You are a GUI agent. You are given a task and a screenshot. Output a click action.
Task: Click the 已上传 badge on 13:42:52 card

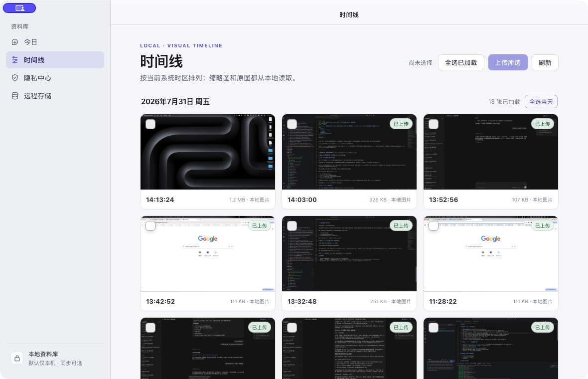pos(260,225)
